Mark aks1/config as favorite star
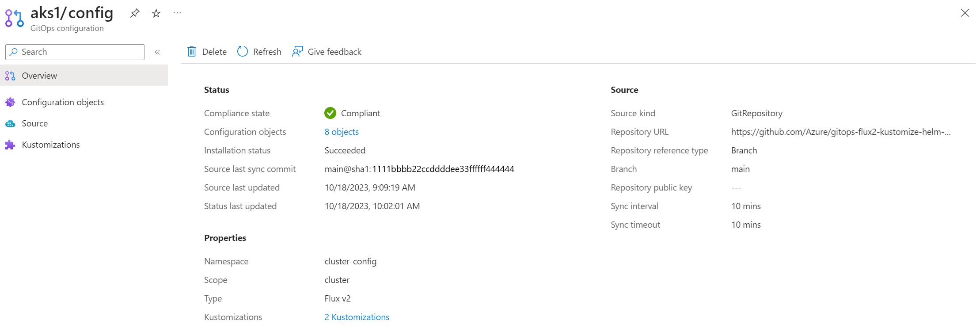This screenshot has height=332, width=980. 156,13
